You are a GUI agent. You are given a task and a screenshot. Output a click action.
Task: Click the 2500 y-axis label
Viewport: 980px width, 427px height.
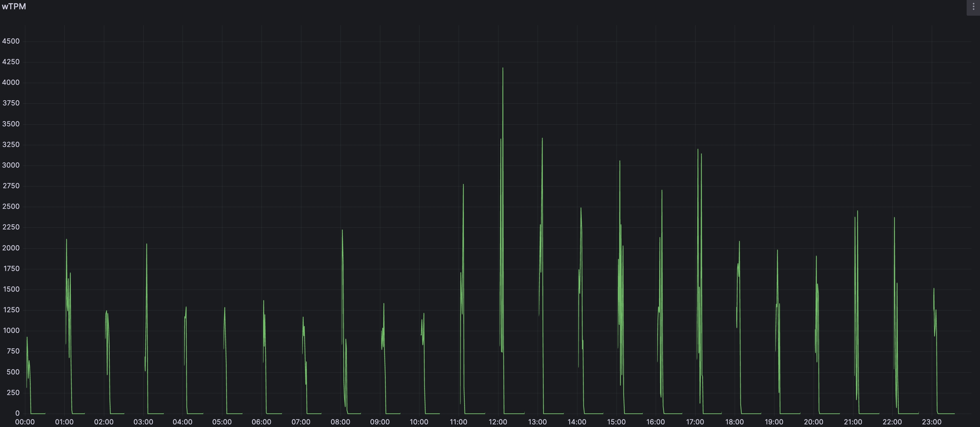coord(11,207)
